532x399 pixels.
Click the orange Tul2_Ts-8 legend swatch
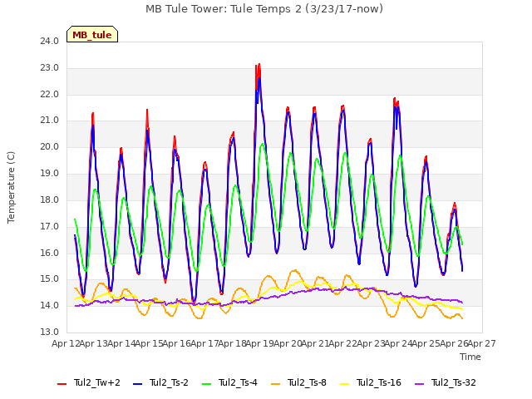click(275, 384)
